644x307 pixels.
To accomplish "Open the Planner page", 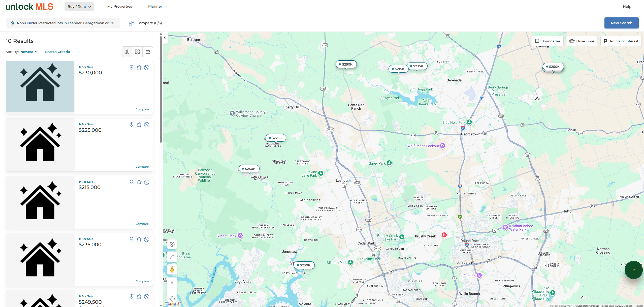I will [x=155, y=6].
